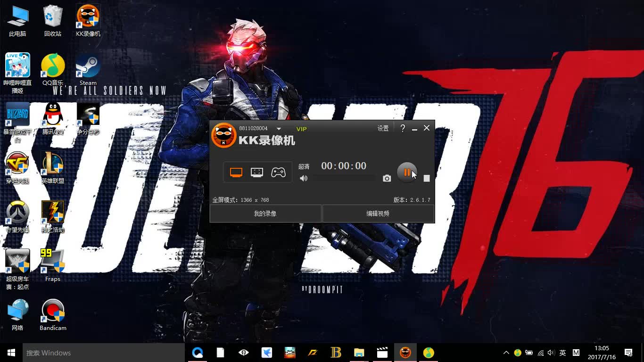
Task: Show hidden system tray icons chevron
Action: click(x=506, y=353)
